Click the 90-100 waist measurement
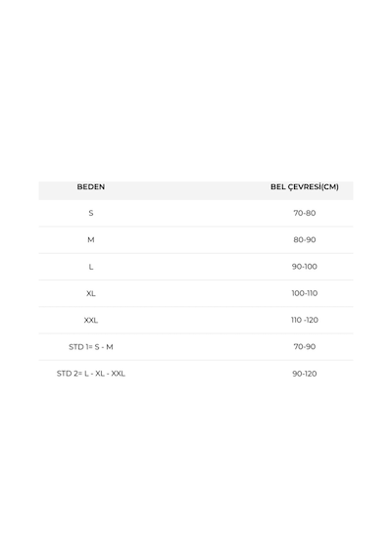392x559 pixels. tap(305, 267)
